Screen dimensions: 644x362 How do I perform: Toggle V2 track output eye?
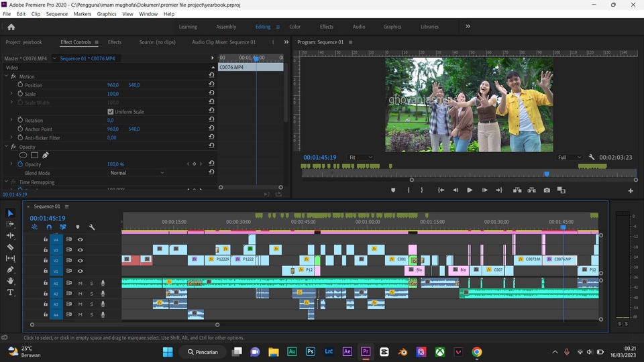coord(80,260)
